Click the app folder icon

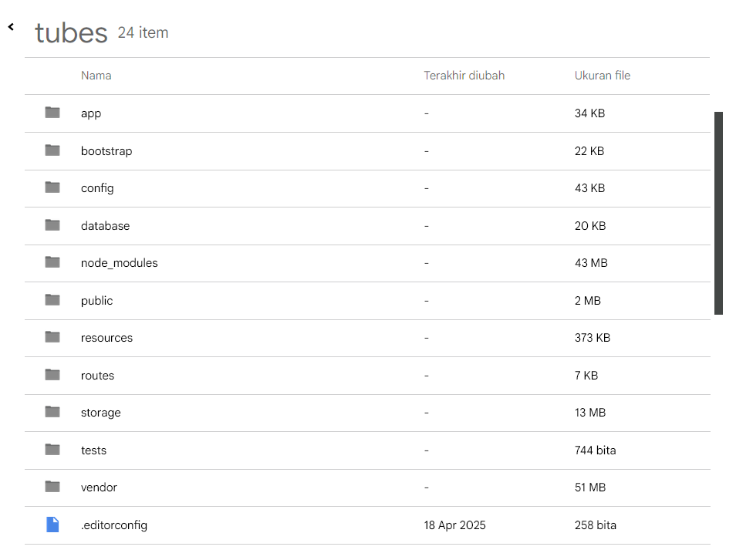click(52, 113)
